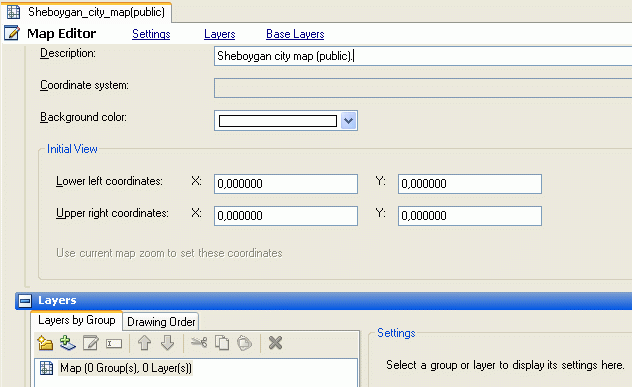Click the paste icon in layers toolbar
This screenshot has height=387, width=632.
(x=244, y=343)
